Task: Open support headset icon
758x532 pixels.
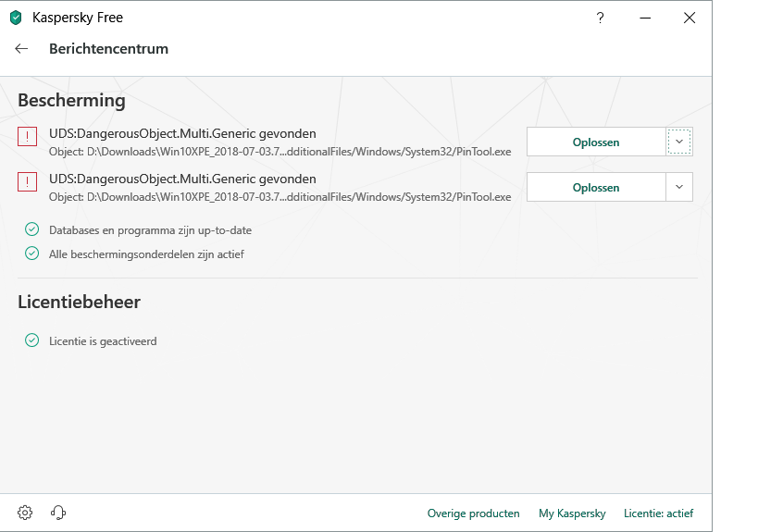Action: pos(58,513)
